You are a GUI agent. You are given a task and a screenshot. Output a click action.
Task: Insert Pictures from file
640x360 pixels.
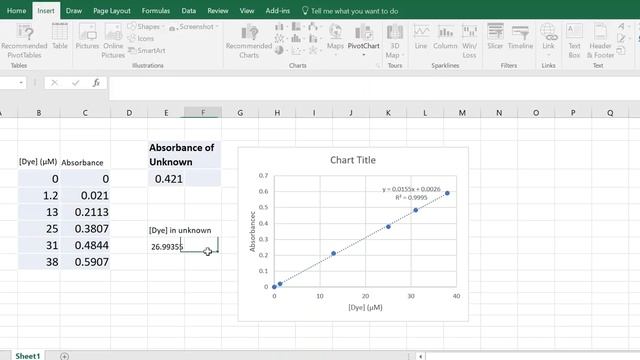point(87,36)
